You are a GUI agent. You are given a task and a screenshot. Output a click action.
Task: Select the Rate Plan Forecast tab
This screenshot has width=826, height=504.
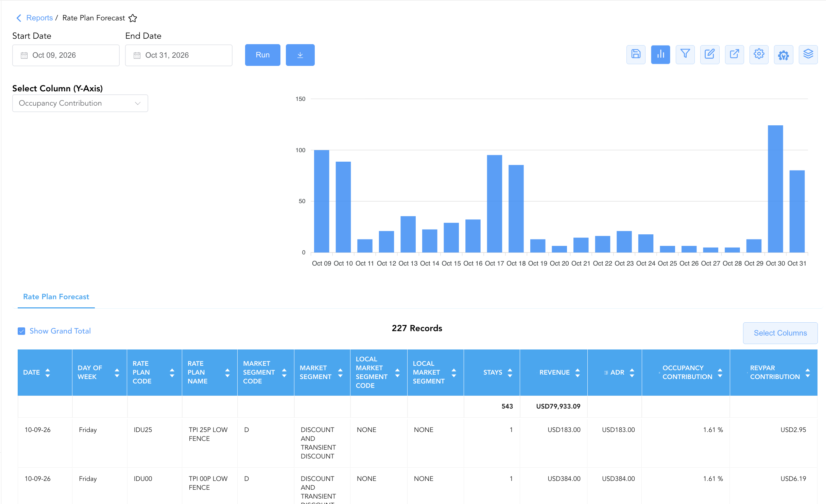tap(56, 297)
